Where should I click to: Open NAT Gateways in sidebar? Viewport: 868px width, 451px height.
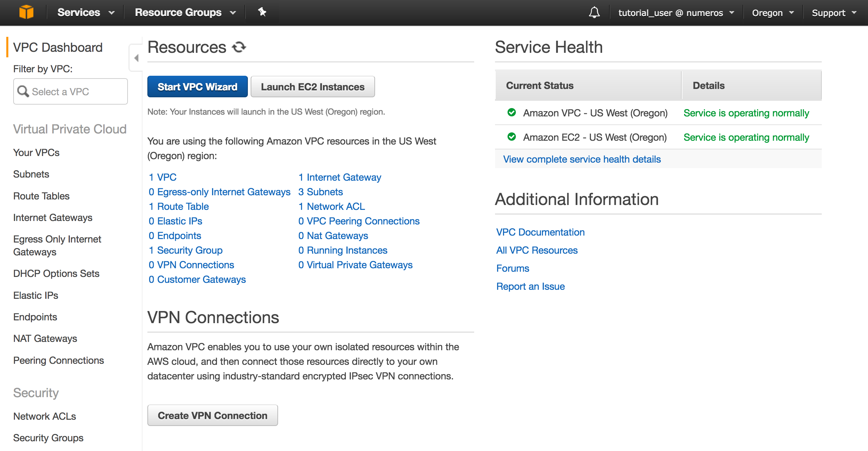[45, 338]
